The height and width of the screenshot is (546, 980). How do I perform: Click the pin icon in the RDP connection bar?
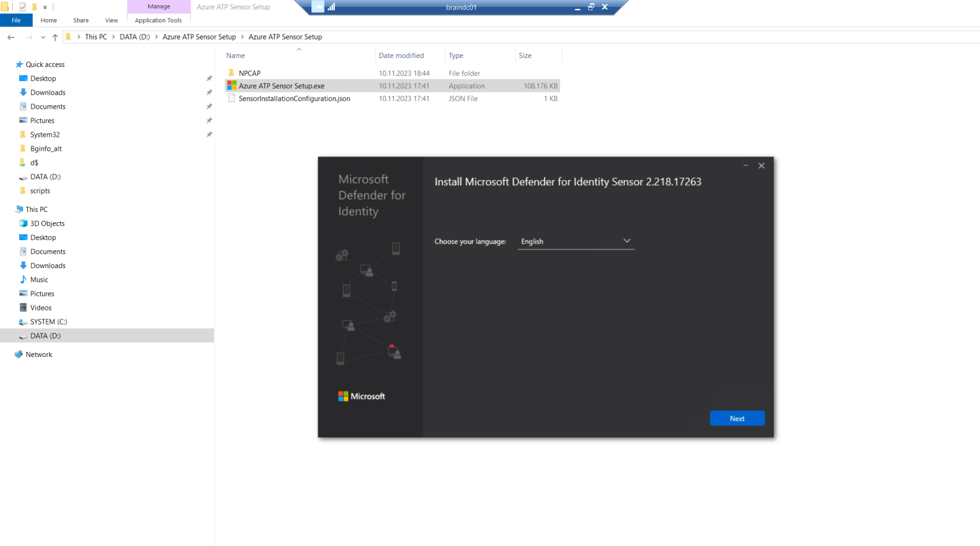[x=317, y=7]
